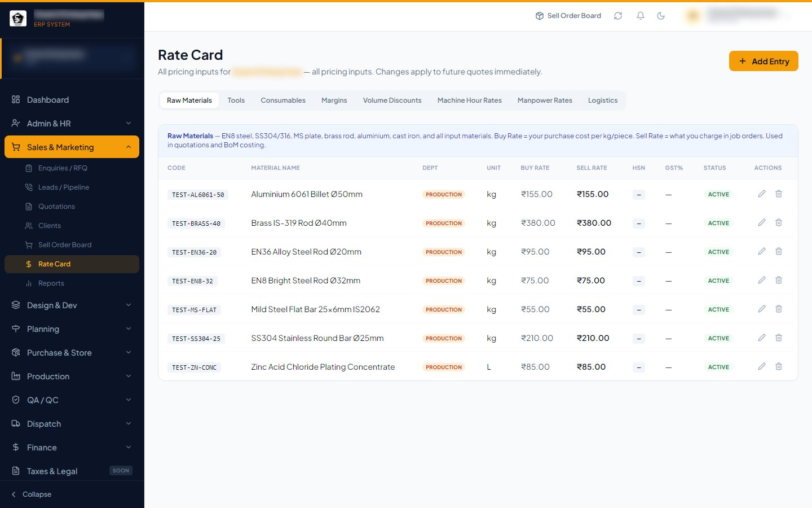Delete the Mild Steel Flat Bar entry
The width and height of the screenshot is (812, 508).
click(779, 309)
